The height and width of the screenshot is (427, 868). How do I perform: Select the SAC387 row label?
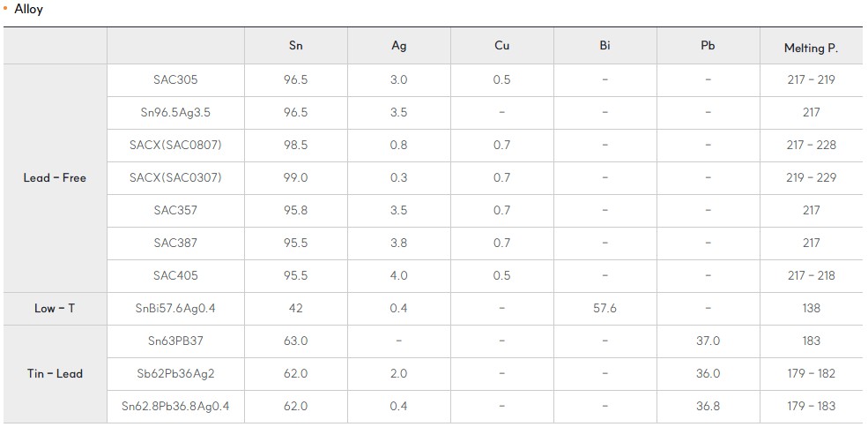pyautogui.click(x=175, y=243)
